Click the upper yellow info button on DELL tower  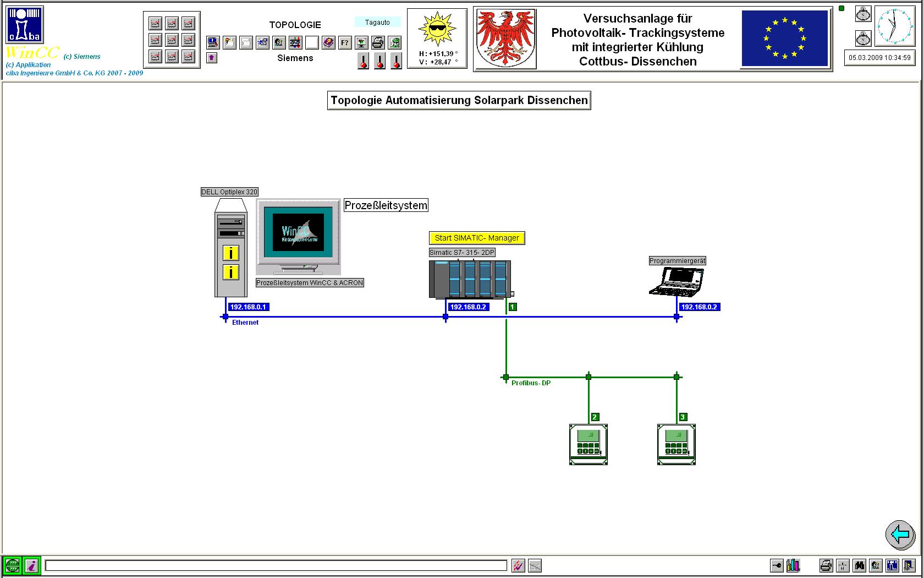click(230, 253)
